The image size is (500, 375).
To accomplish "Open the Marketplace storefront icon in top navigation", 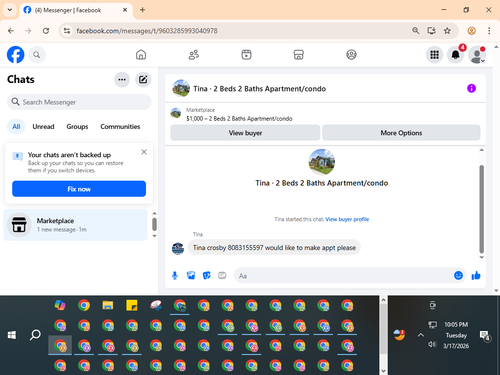I will point(299,55).
